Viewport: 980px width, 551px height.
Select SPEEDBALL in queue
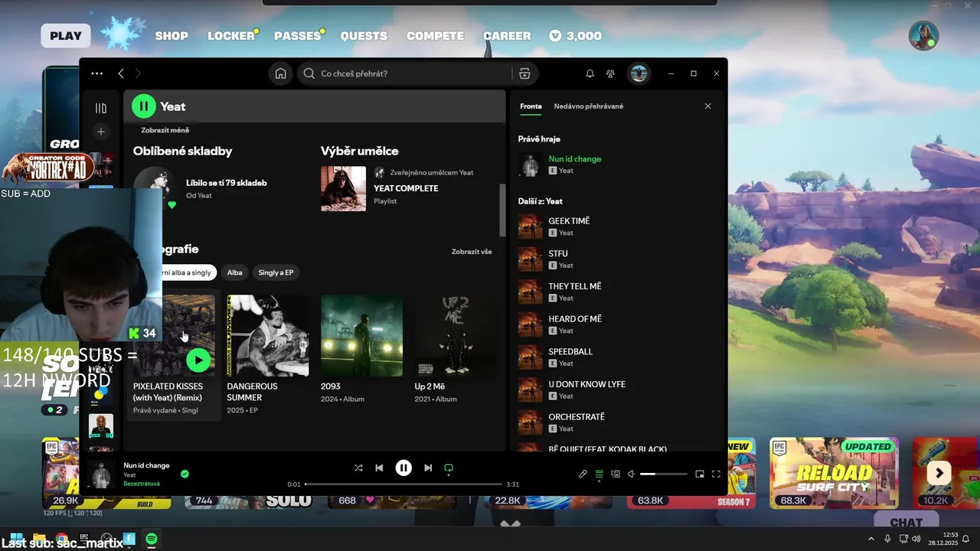570,352
